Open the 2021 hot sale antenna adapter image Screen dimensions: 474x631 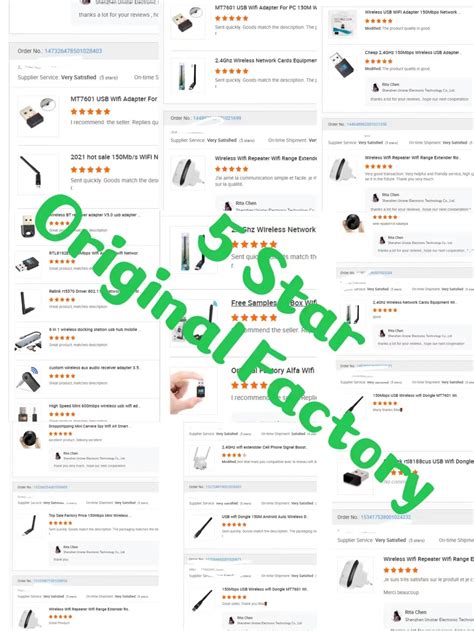[x=31, y=172]
